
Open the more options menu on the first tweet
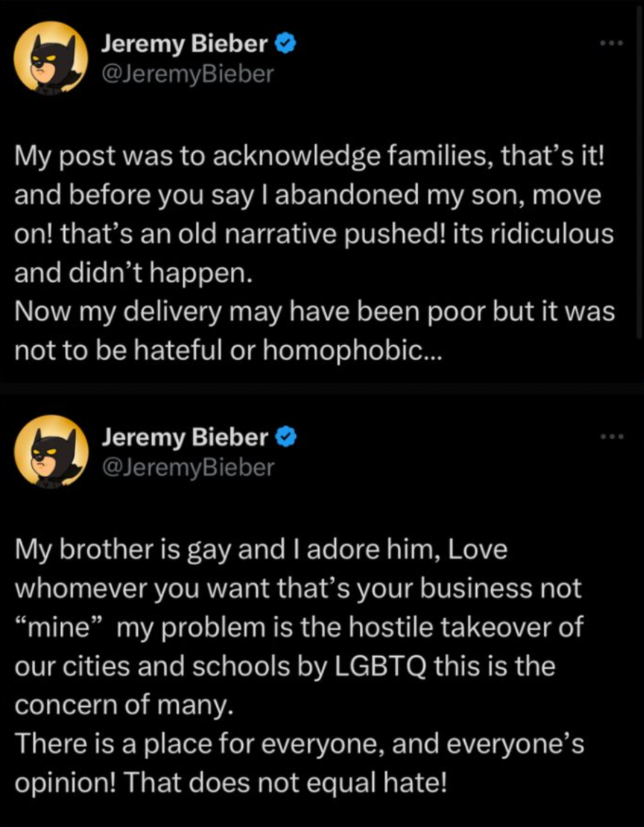(x=612, y=44)
